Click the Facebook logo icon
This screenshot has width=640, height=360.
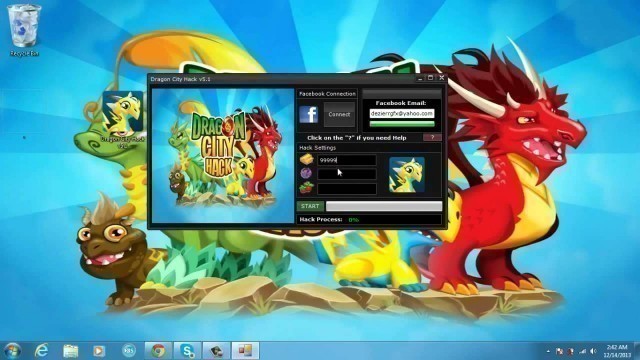308,115
